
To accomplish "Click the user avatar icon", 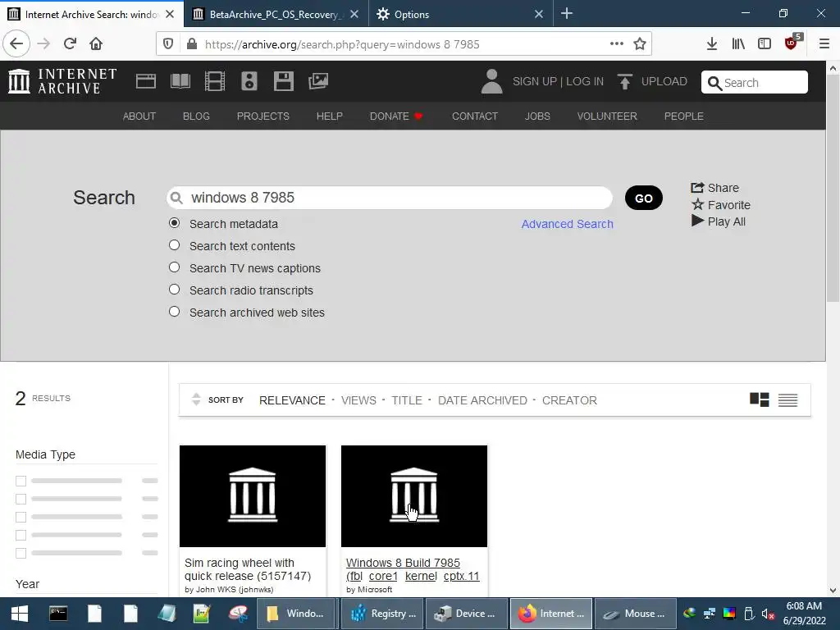I will 491,81.
